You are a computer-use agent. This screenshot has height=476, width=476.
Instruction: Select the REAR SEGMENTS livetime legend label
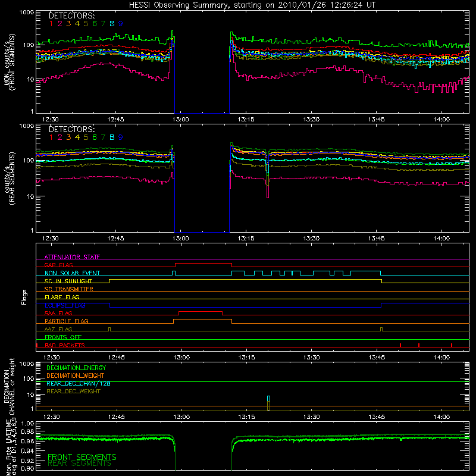point(80,464)
